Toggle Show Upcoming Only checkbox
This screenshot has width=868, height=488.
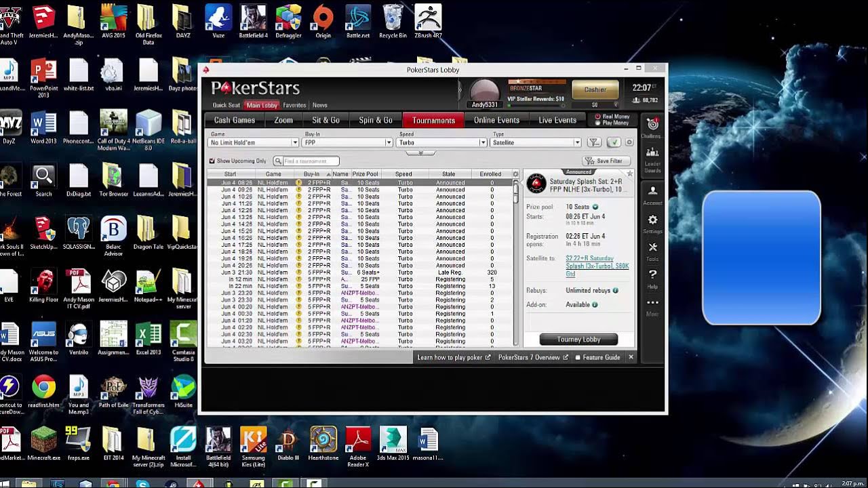point(212,161)
